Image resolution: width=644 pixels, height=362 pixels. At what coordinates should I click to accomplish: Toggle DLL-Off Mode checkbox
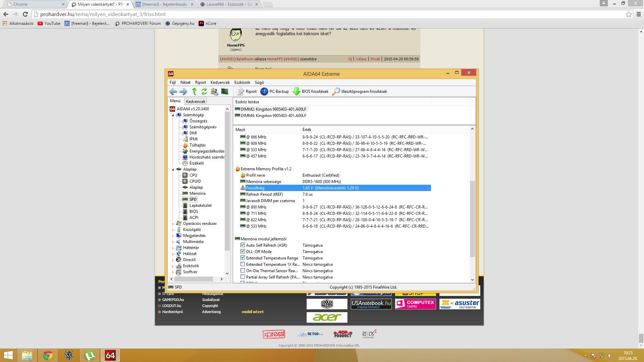243,251
